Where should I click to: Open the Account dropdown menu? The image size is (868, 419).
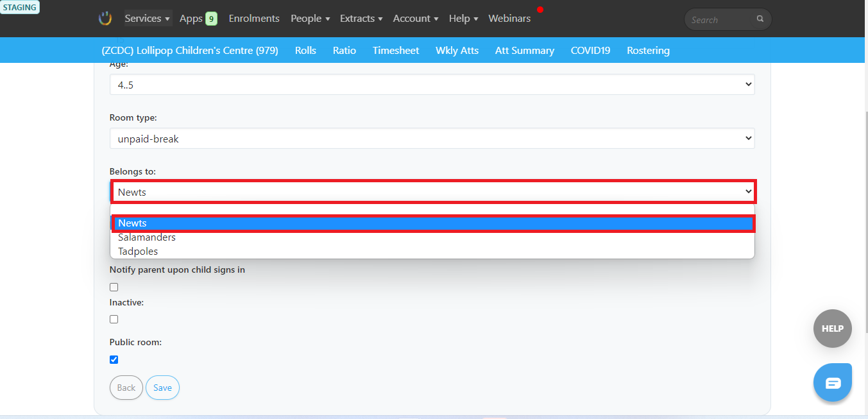(416, 19)
